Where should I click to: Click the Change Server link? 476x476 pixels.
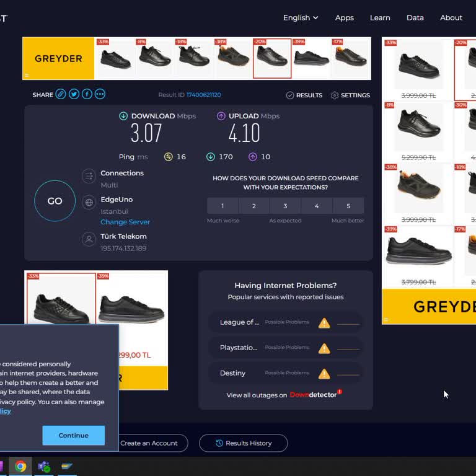coord(125,222)
